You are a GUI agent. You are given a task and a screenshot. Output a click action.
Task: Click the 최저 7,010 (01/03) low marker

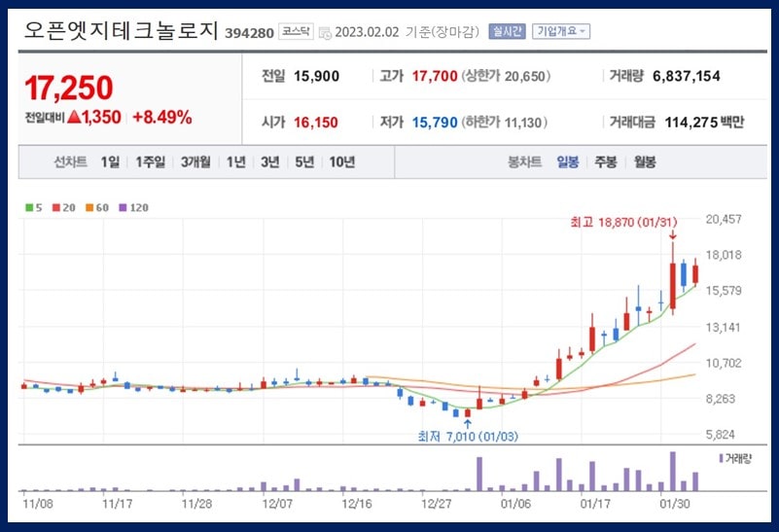(x=468, y=436)
